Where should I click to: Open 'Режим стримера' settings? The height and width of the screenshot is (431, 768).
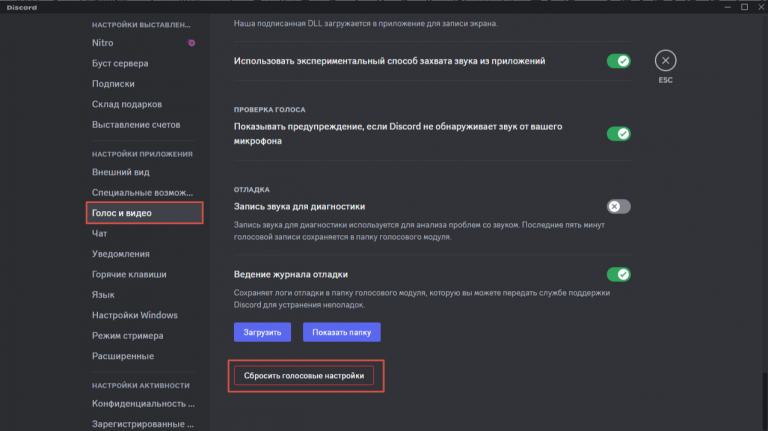pyautogui.click(x=127, y=335)
